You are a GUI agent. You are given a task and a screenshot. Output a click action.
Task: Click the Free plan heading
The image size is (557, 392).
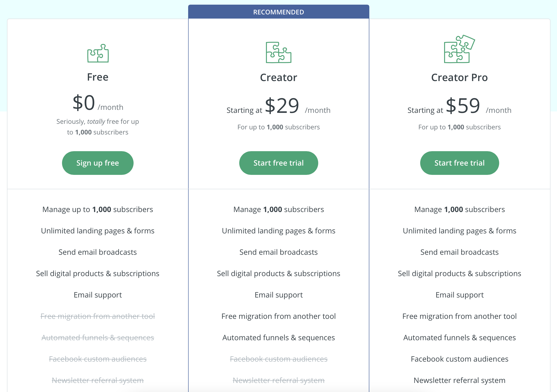pos(98,77)
